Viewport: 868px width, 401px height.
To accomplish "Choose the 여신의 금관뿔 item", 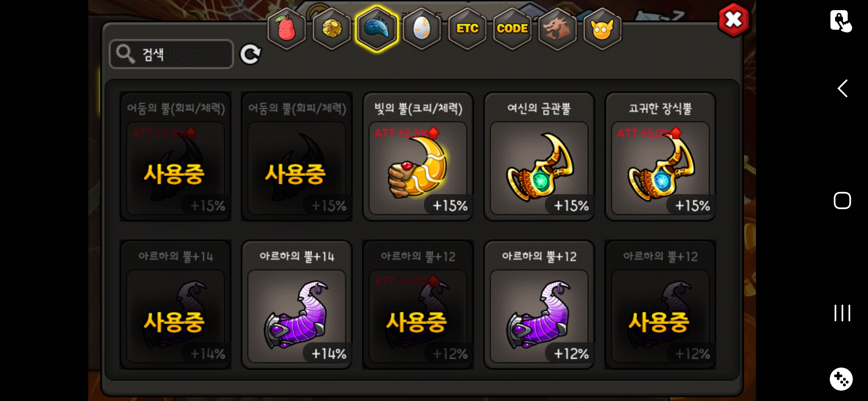I will [539, 157].
